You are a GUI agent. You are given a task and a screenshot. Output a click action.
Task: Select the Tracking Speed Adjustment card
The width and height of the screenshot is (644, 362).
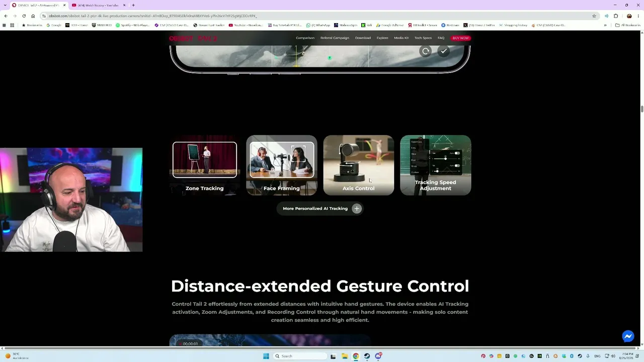coord(436,165)
